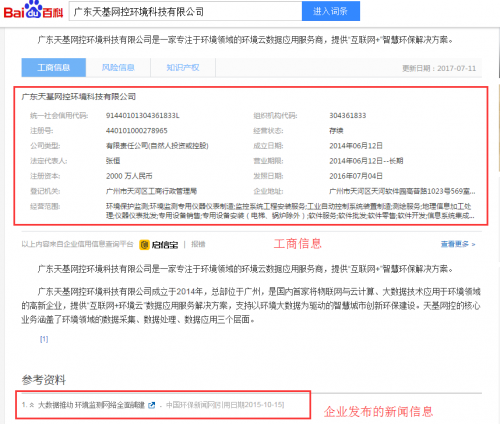Click the company name heading in info box

point(79,97)
